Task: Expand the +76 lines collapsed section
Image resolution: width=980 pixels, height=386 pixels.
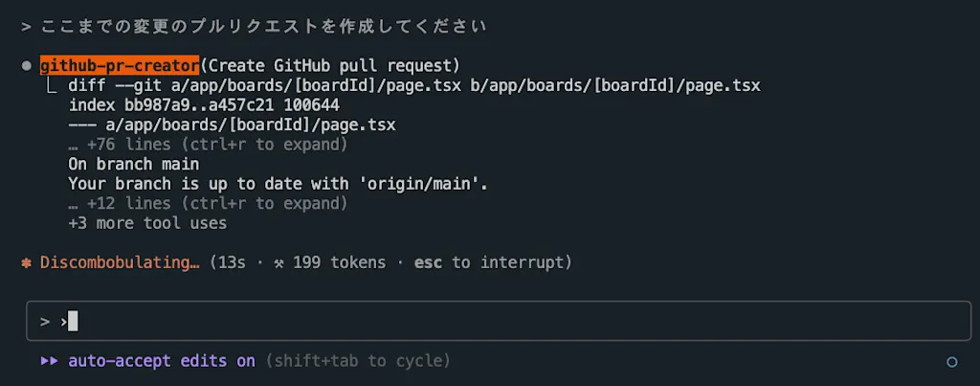Action: pyautogui.click(x=208, y=145)
